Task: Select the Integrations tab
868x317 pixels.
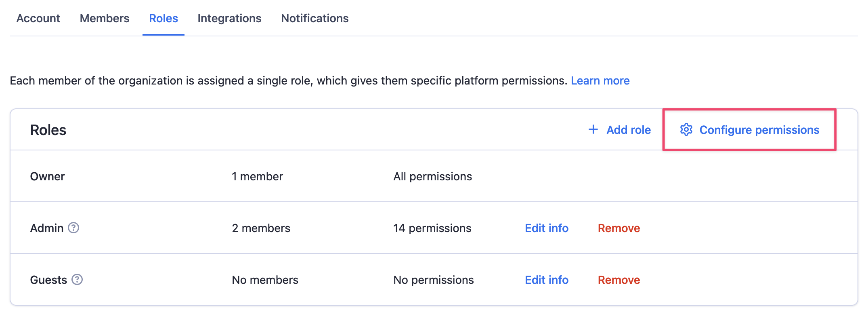Action: 229,18
